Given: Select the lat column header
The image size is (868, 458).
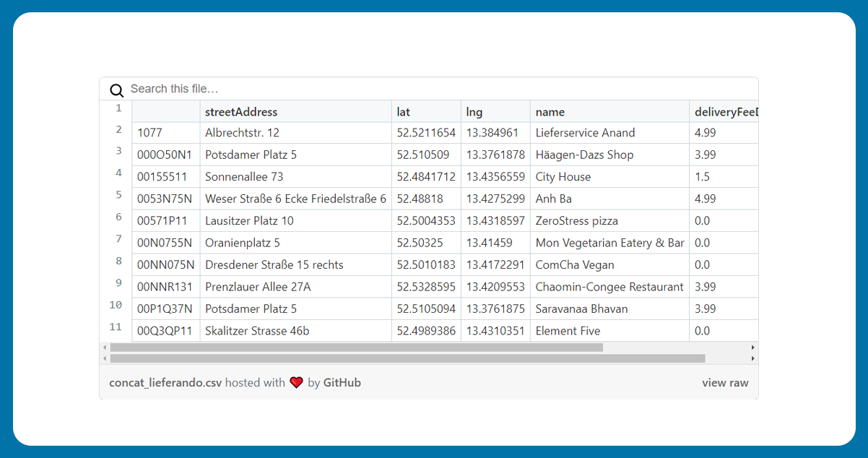Looking at the screenshot, I should coord(403,112).
